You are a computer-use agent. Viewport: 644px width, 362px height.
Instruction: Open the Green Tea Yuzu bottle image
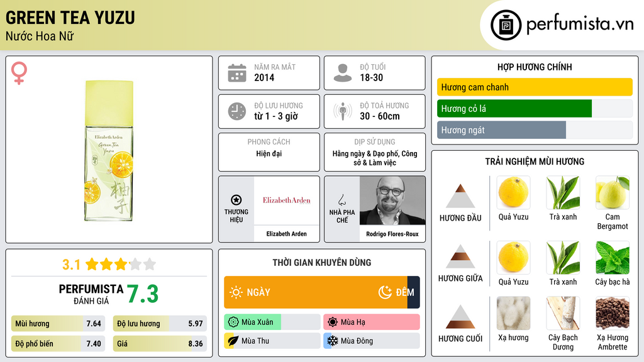pos(109,151)
